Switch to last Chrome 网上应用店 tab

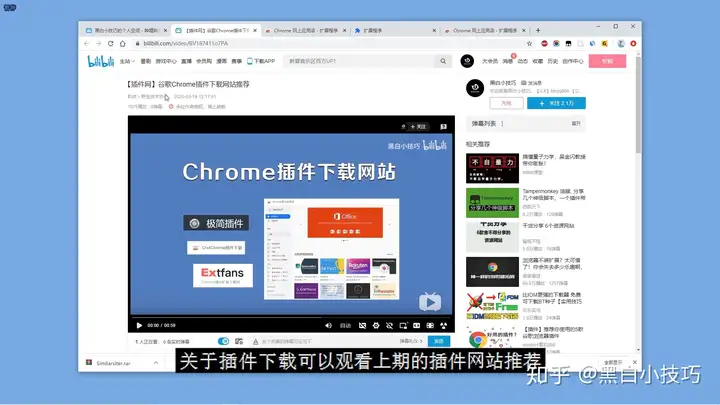coord(484,30)
